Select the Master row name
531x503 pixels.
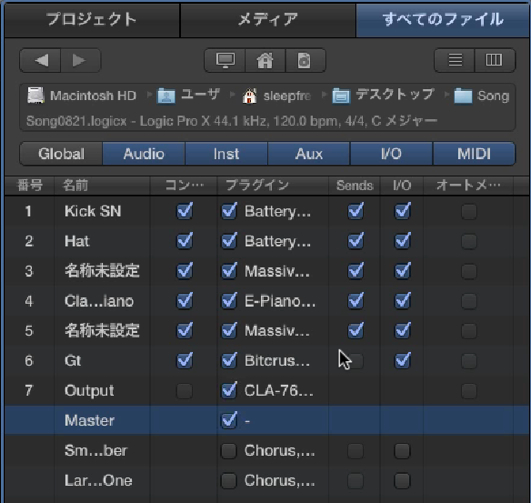[x=89, y=420]
